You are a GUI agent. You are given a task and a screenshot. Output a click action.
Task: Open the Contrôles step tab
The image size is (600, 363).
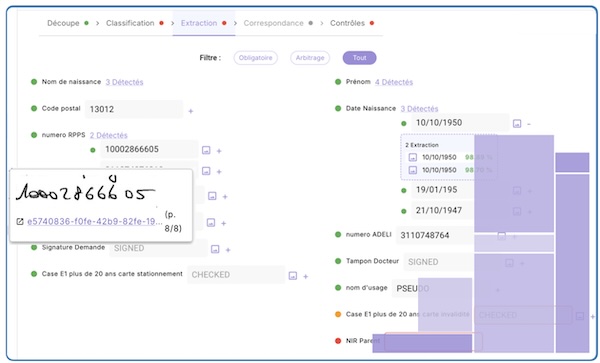click(352, 23)
